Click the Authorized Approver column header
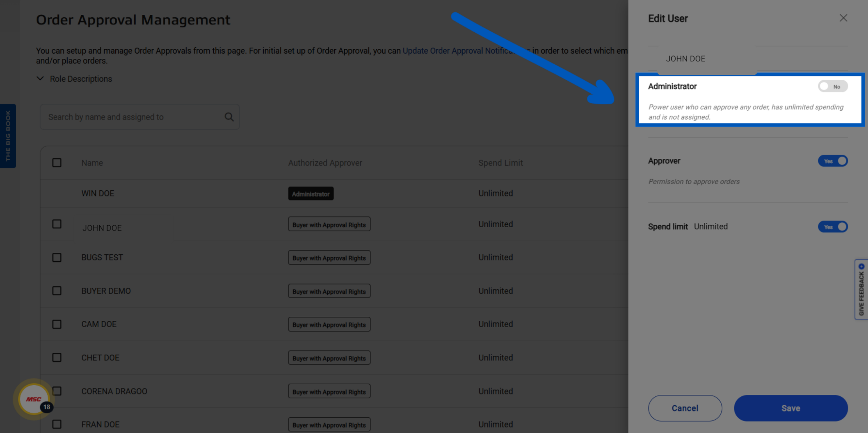 pyautogui.click(x=325, y=163)
